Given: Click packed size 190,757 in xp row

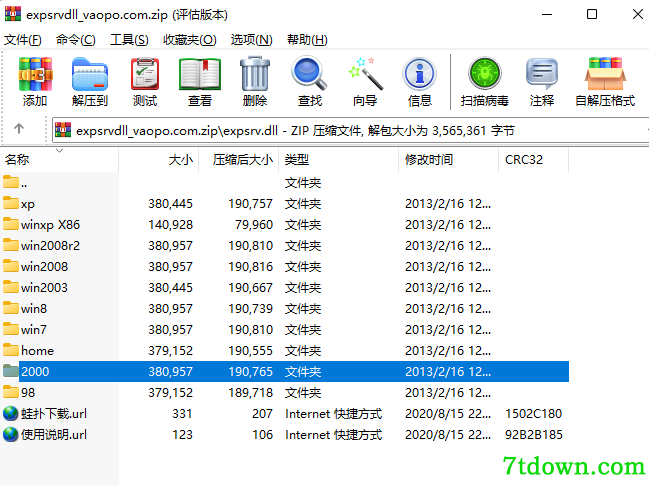Looking at the screenshot, I should [x=250, y=204].
